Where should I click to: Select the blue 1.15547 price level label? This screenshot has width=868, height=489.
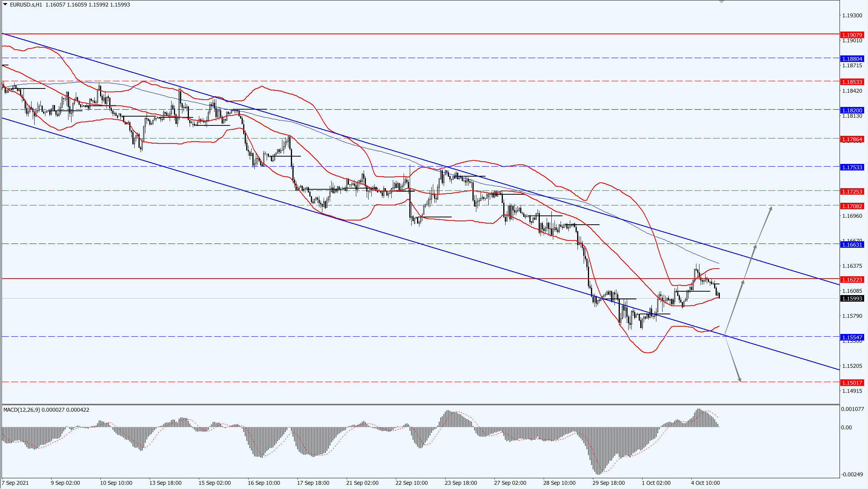(x=852, y=337)
